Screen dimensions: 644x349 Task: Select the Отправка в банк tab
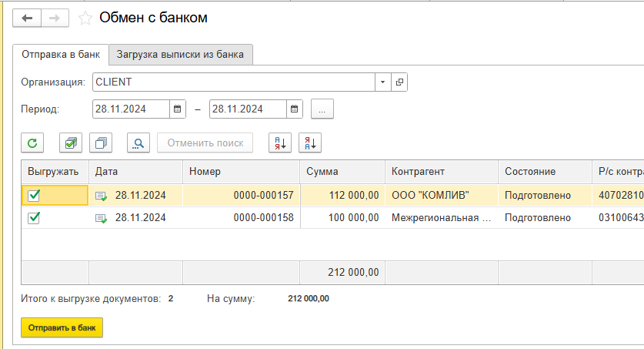[60, 55]
